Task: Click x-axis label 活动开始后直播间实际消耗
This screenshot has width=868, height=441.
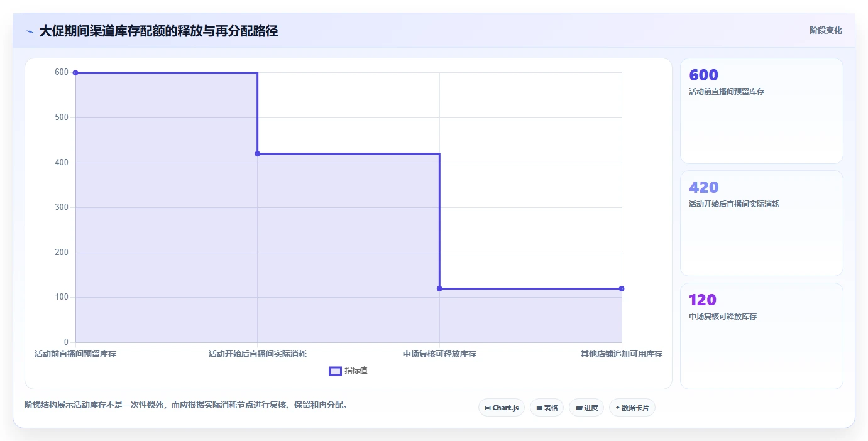Action: 258,354
